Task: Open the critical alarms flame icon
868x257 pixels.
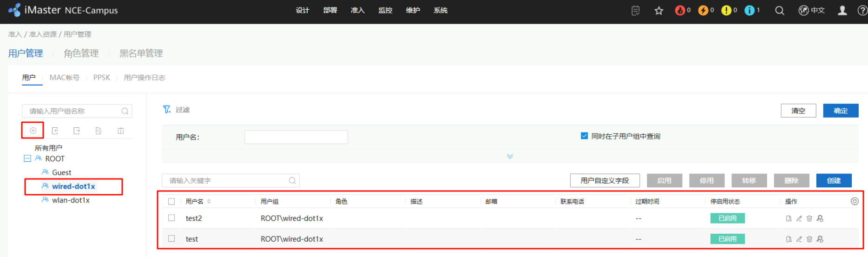Action: [x=680, y=10]
